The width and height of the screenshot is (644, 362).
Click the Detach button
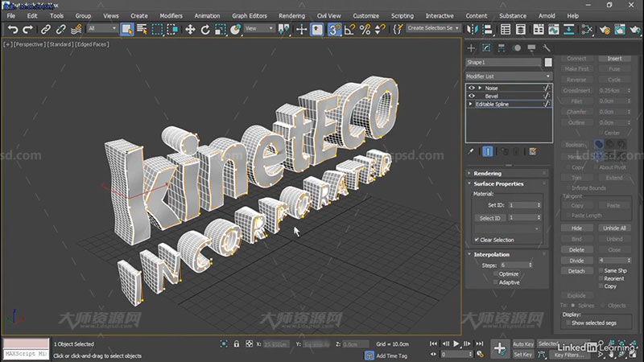pyautogui.click(x=576, y=271)
